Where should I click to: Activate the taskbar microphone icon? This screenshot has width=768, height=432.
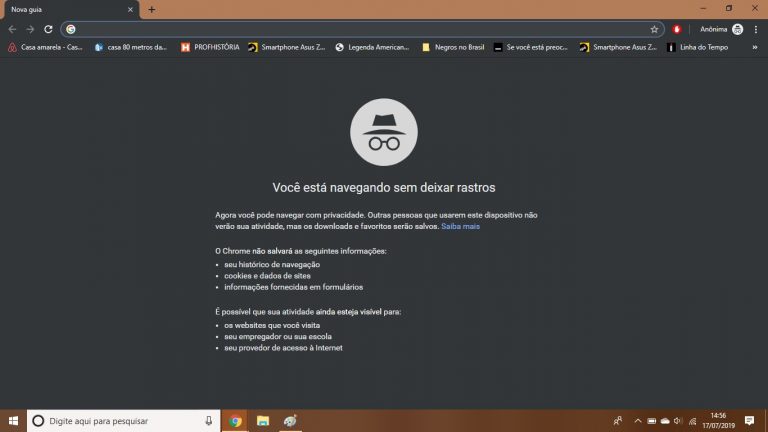coord(209,421)
